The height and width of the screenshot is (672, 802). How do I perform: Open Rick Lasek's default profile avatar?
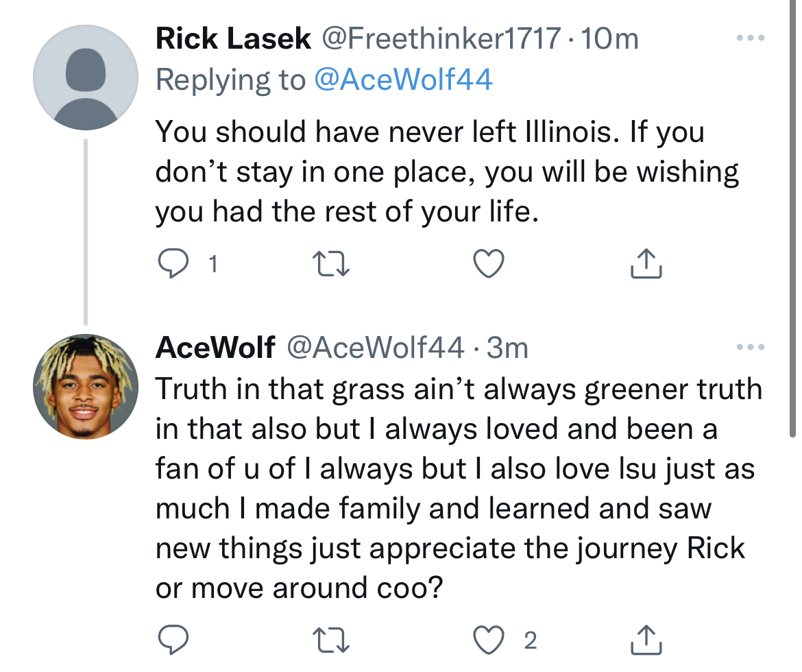(x=86, y=77)
